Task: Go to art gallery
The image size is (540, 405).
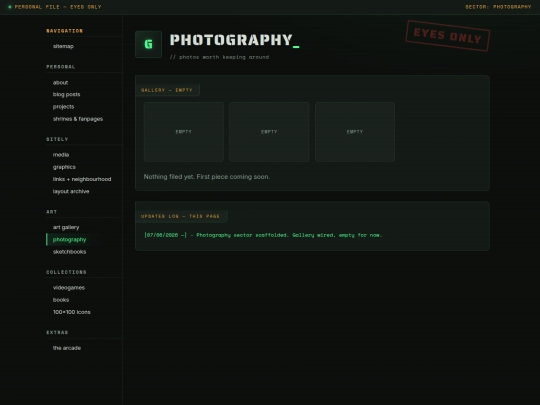Action: (66, 227)
